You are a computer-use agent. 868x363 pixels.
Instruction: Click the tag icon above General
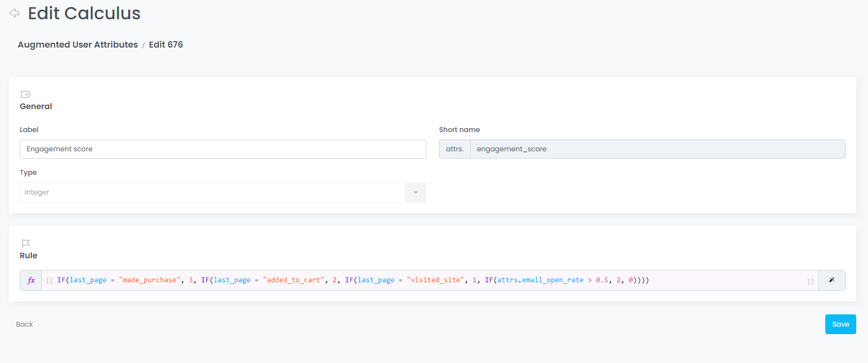(x=26, y=94)
